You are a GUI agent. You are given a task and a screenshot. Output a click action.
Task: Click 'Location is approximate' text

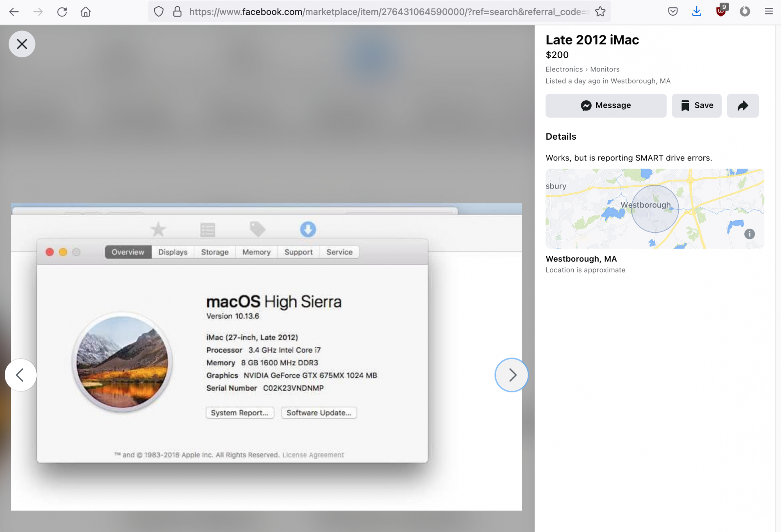(585, 270)
